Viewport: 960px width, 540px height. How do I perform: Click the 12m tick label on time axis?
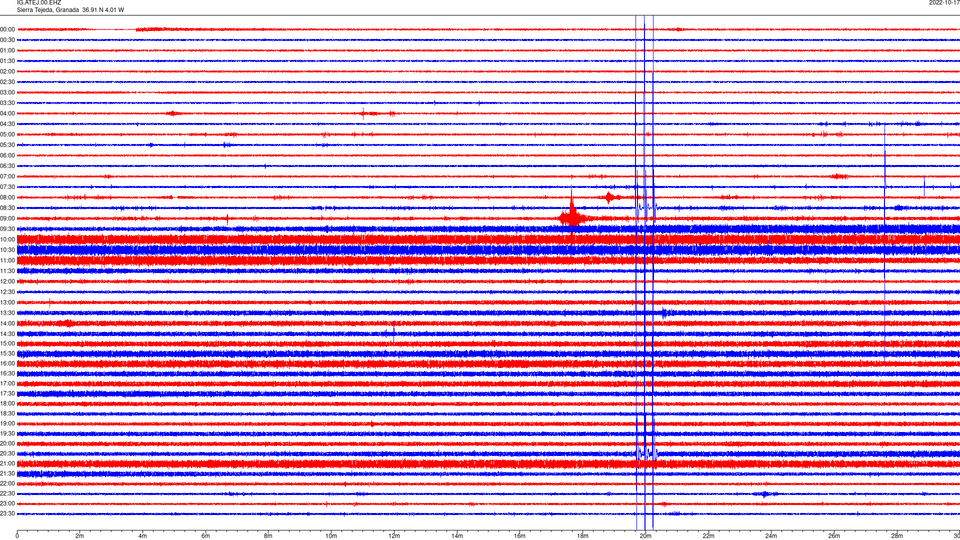[394, 536]
